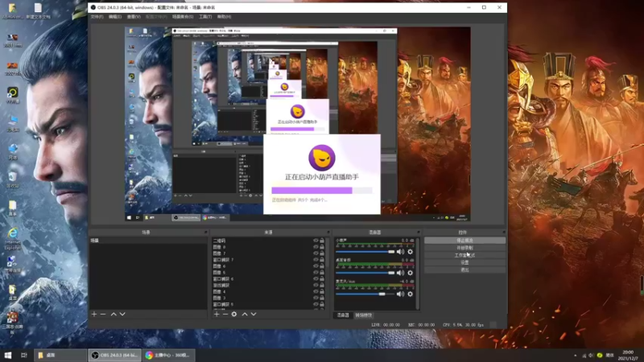
Task: Remove selected source with minus icon
Action: click(225, 314)
